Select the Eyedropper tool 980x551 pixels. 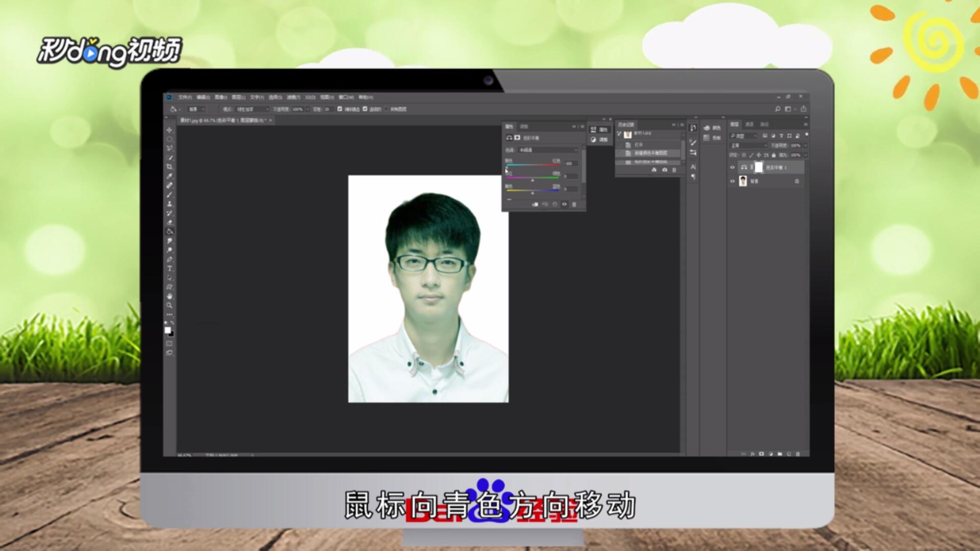[x=169, y=176]
